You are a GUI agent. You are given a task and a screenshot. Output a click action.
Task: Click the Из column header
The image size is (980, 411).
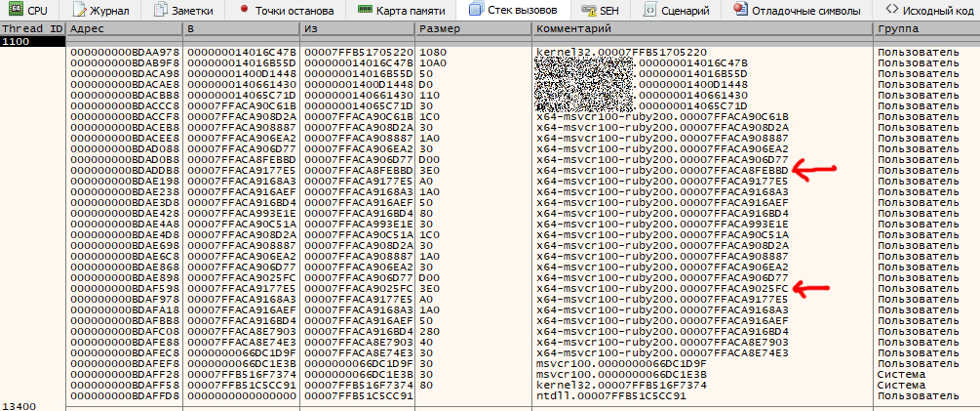[358, 29]
